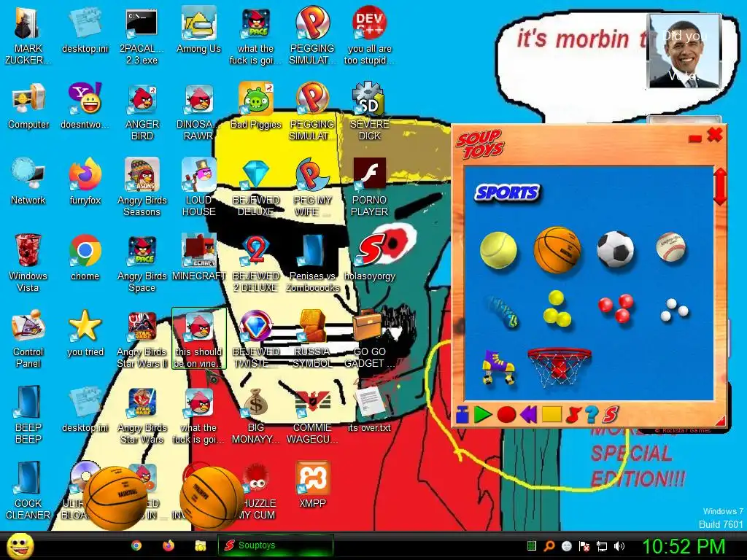Click the Obama 'Did you Vote' gadget
The width and height of the screenshot is (747, 560).
pos(684,50)
